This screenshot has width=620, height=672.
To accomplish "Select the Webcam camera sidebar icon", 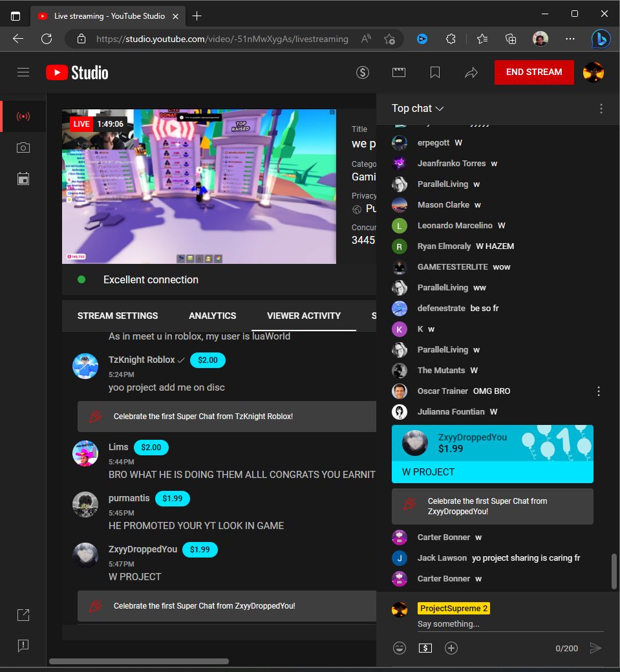I will pos(23,148).
